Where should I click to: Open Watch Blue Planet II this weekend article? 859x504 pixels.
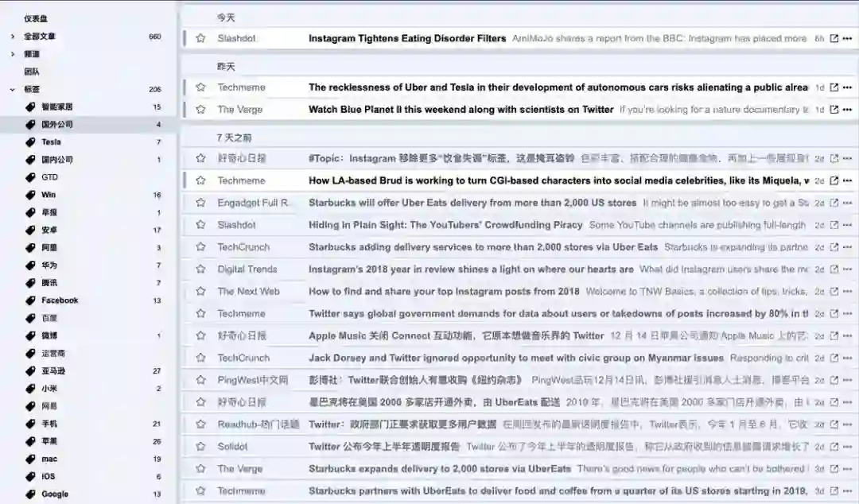click(x=461, y=110)
